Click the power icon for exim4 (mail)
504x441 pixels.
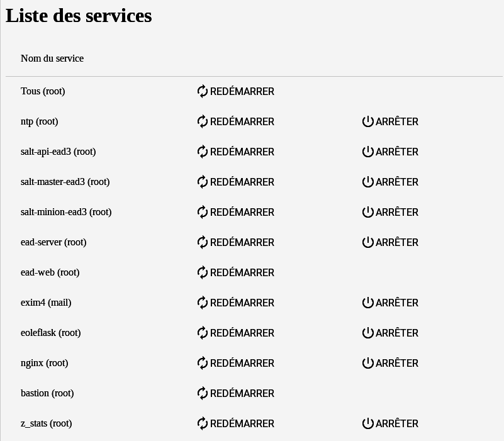(367, 303)
